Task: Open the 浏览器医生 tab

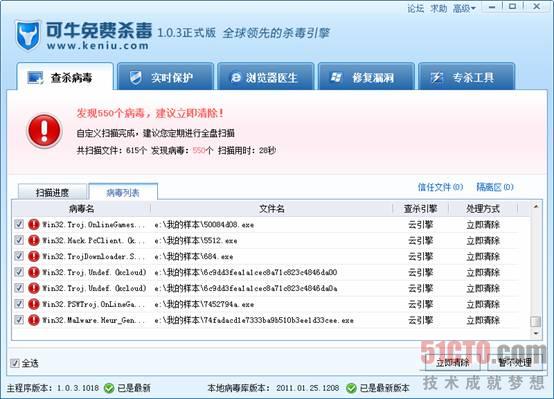Action: [266, 76]
